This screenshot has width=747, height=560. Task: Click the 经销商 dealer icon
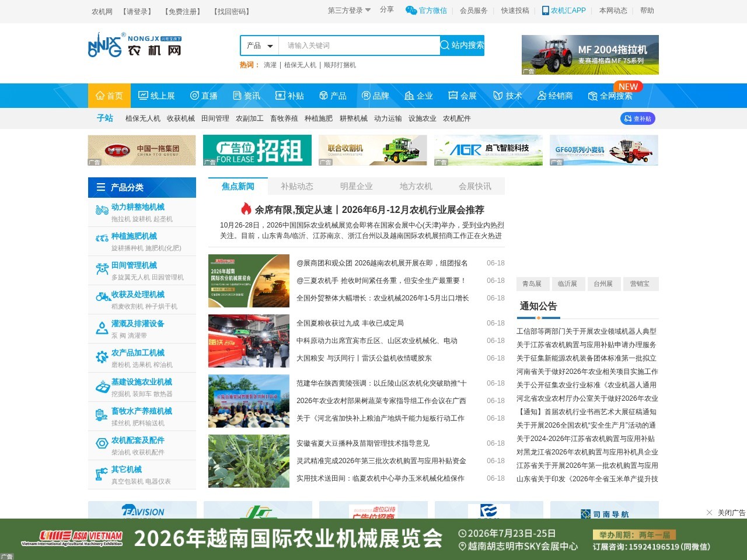[542, 96]
